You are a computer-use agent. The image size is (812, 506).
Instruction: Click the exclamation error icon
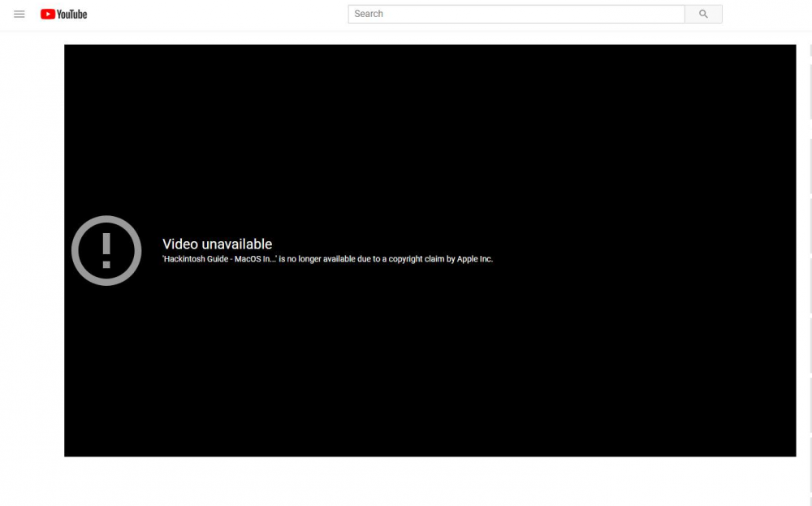coord(106,251)
